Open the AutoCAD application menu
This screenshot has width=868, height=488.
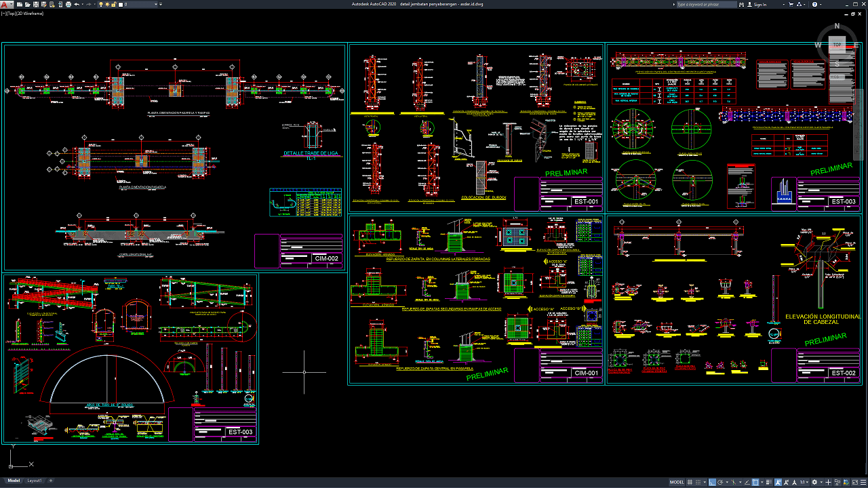[x=5, y=5]
